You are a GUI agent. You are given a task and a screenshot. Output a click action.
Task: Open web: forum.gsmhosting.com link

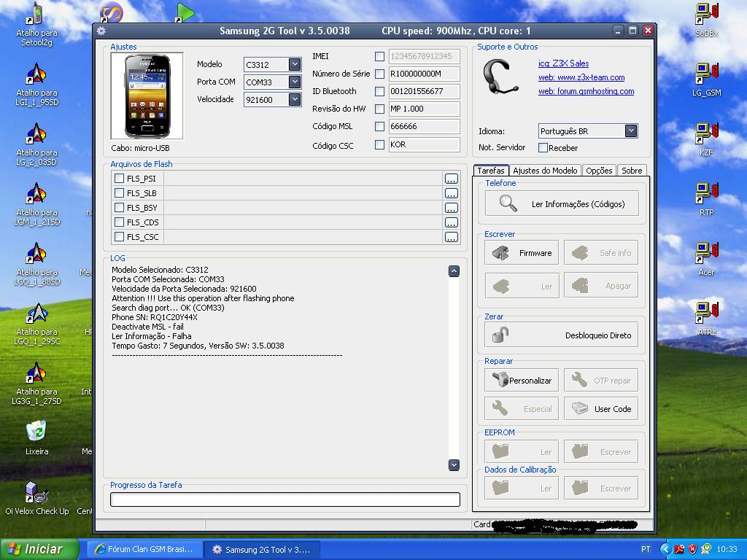[x=586, y=91]
